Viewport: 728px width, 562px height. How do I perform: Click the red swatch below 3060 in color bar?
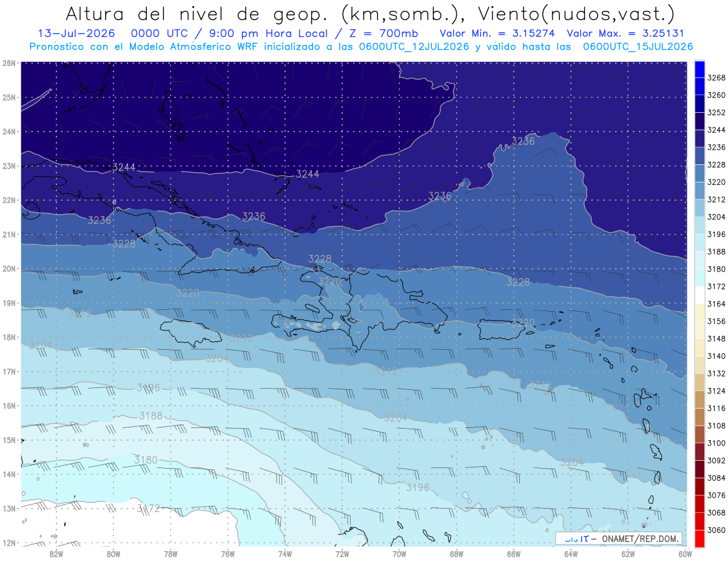(699, 538)
